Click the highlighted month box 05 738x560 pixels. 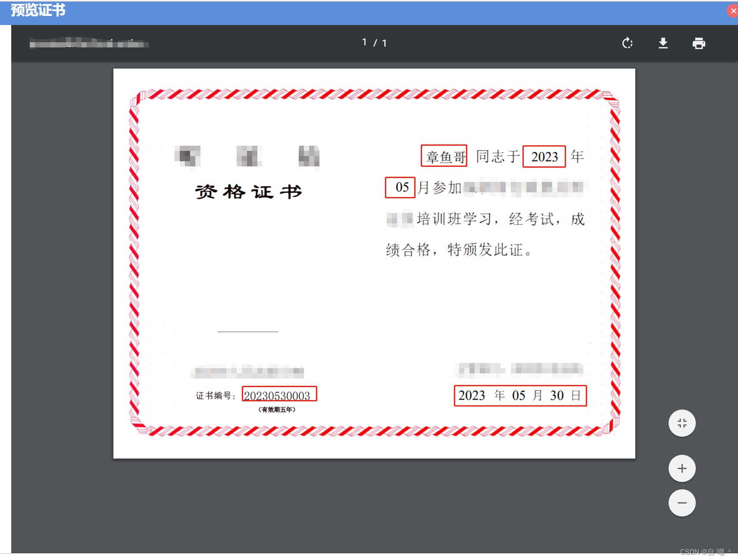[x=400, y=187]
